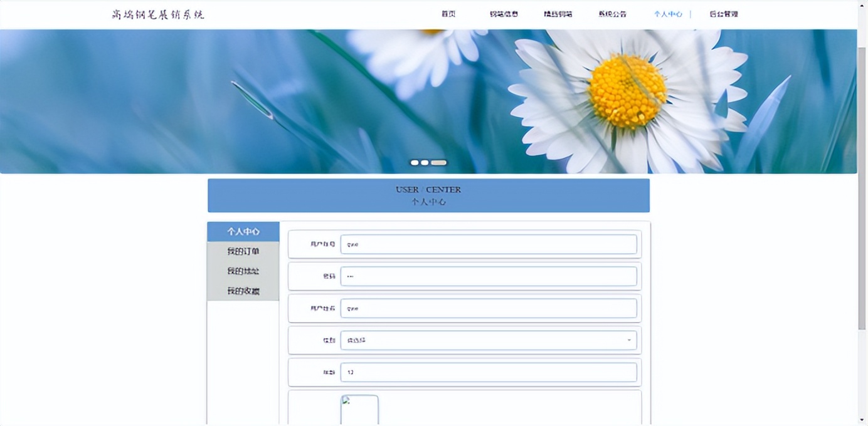Click the 密码 password field
The height and width of the screenshot is (426, 868).
(x=488, y=276)
